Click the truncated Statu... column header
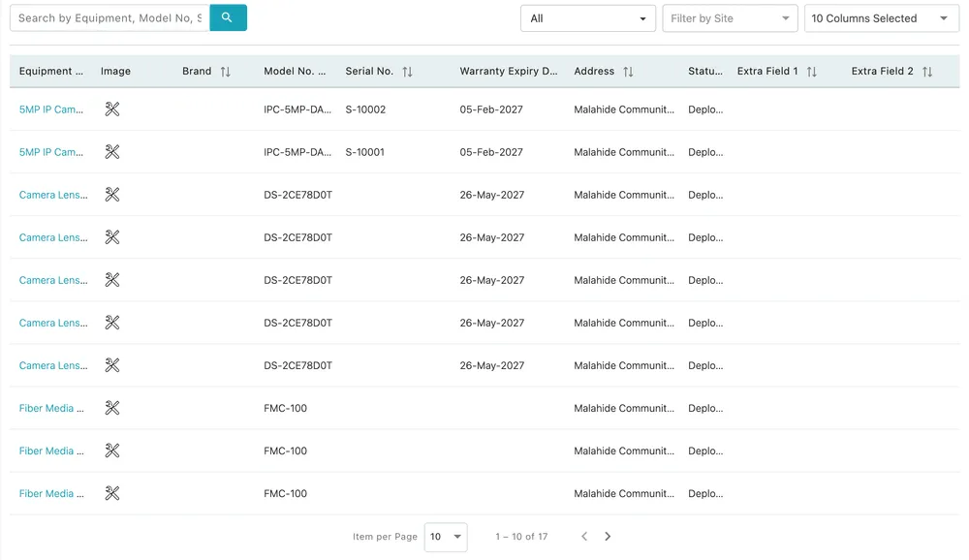Viewport: 969px width, 560px height. pyautogui.click(x=705, y=71)
